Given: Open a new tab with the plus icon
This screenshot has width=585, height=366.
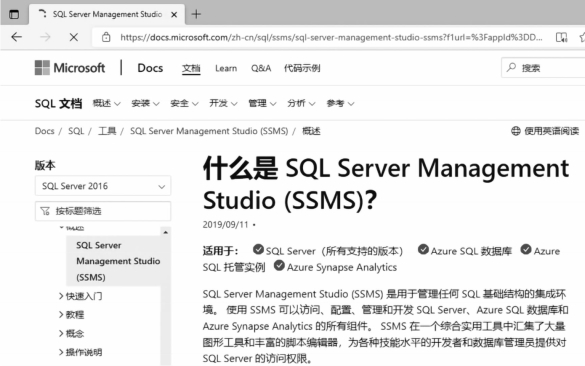Looking at the screenshot, I should click(196, 15).
